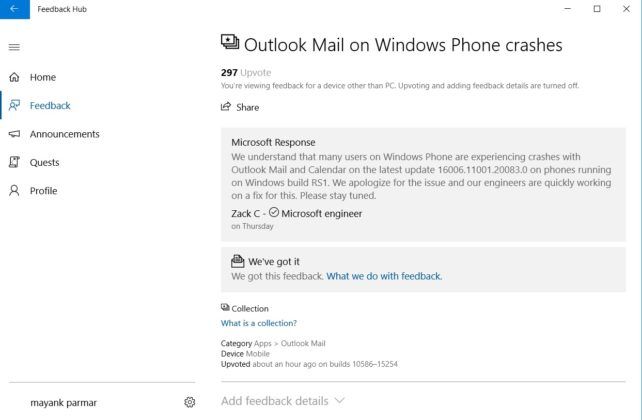Viewport: 642px width, 420px height.
Task: Select the mayank parmar account name
Action: point(63,402)
